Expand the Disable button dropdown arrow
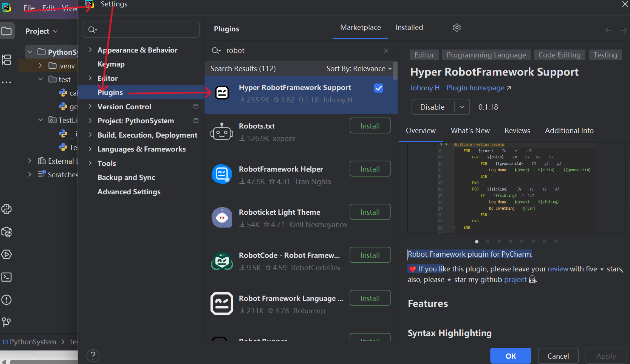This screenshot has height=364, width=630. click(462, 107)
